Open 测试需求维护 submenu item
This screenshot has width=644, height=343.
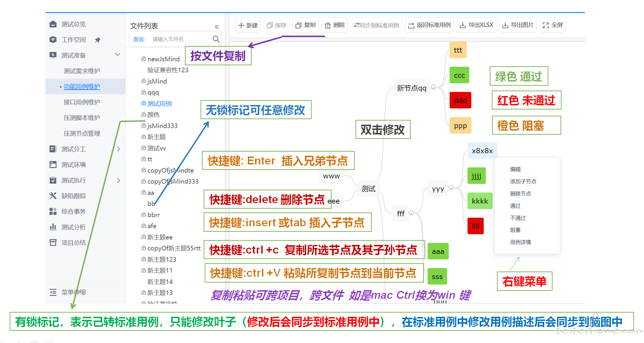82,71
